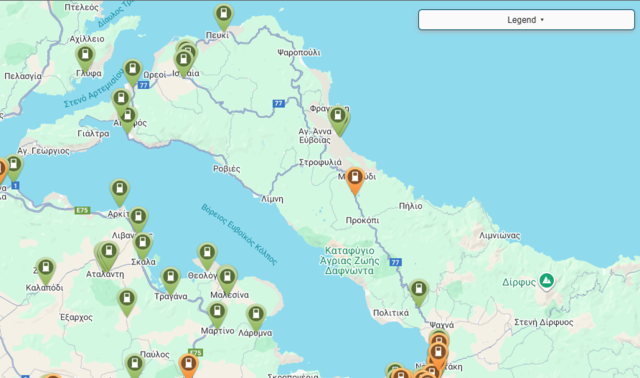This screenshot has width=640, height=378.
Task: Click the Ροβιές town label
Action: (x=227, y=169)
